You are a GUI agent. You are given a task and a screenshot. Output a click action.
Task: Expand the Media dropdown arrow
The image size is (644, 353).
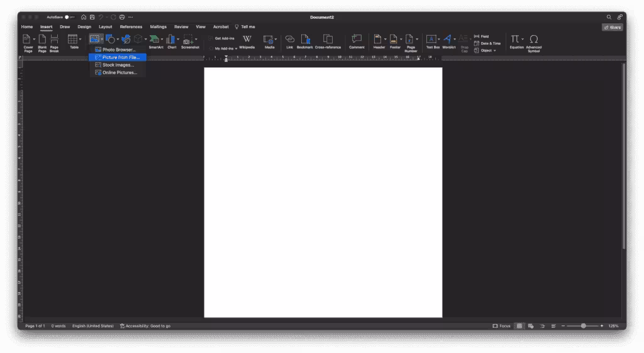click(x=275, y=40)
